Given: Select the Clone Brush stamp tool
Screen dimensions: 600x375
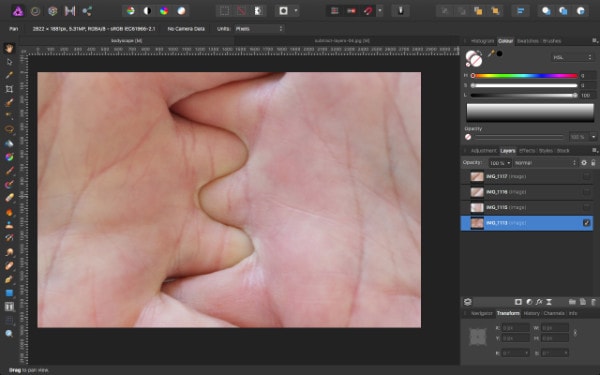Looking at the screenshot, I should [x=9, y=225].
